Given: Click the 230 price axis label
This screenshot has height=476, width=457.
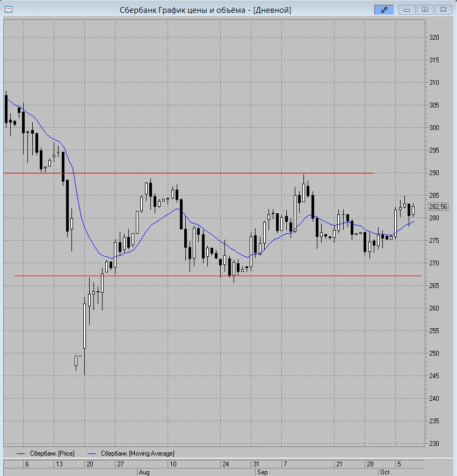Looking at the screenshot, I should click(x=434, y=444).
